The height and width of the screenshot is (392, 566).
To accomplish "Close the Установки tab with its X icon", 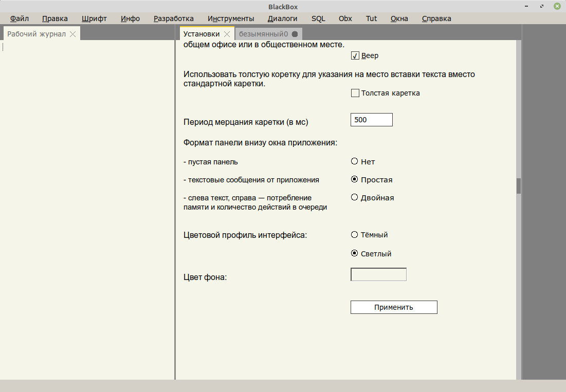I will pyautogui.click(x=227, y=34).
